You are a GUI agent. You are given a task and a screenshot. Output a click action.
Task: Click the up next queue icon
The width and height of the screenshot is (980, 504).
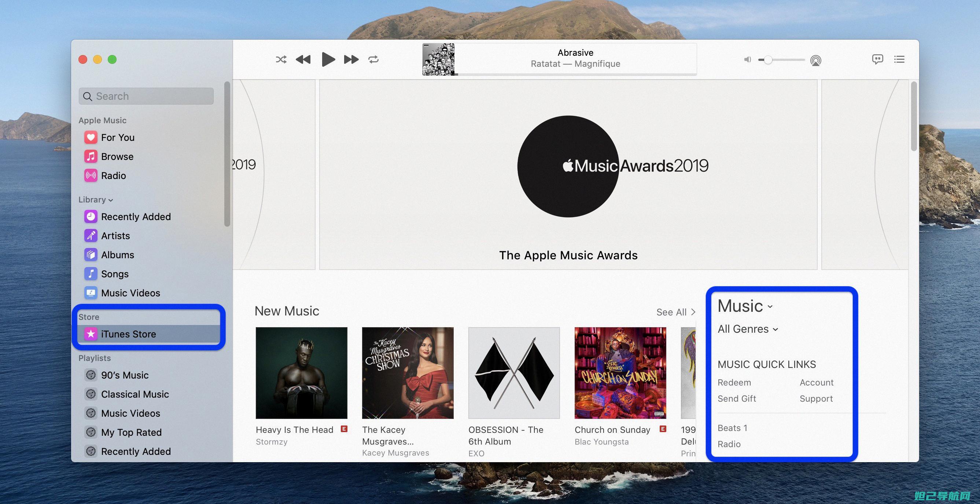coord(899,58)
